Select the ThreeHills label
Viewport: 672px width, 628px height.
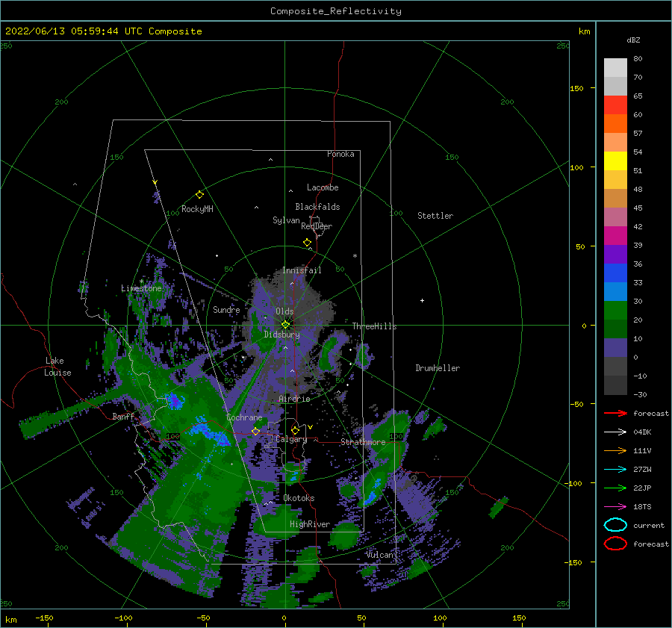[375, 326]
